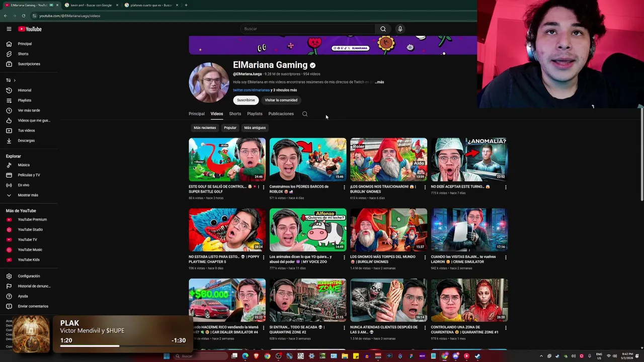Screen dimensions: 644x362
Task: Expand channel description with ...más
Action: pyautogui.click(x=379, y=82)
